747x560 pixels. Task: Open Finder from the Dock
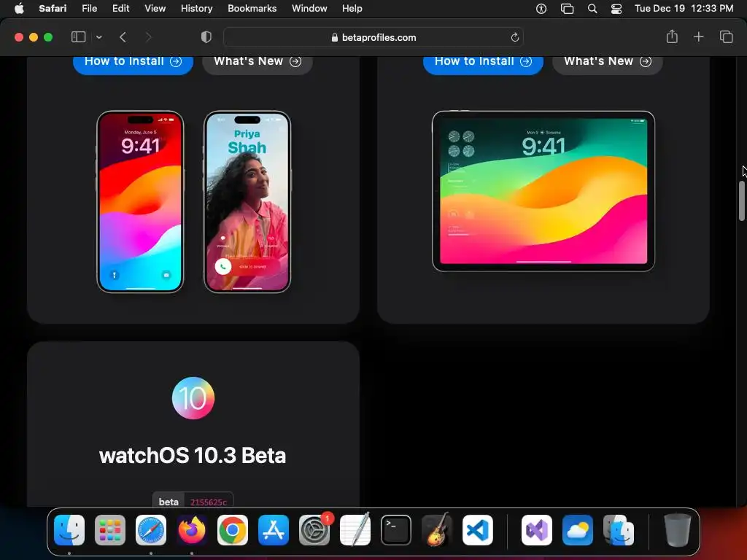pos(69,530)
